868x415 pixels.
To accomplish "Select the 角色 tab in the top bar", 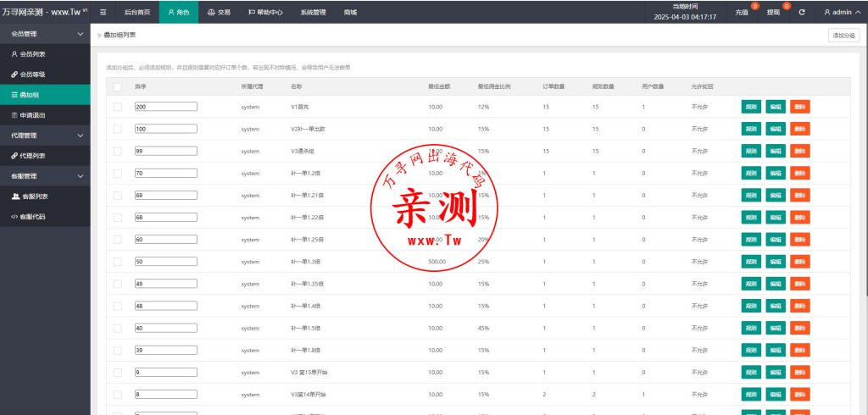I will coord(179,12).
